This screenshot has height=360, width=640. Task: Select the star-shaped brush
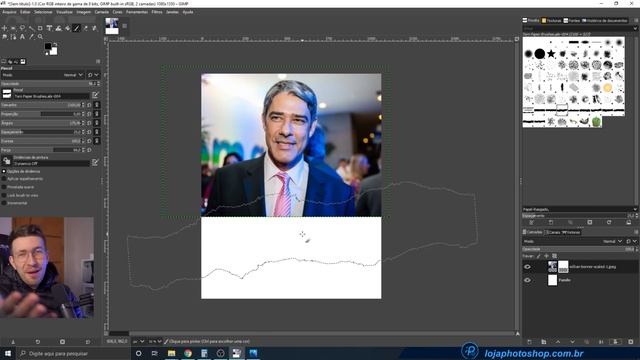pos(551,53)
